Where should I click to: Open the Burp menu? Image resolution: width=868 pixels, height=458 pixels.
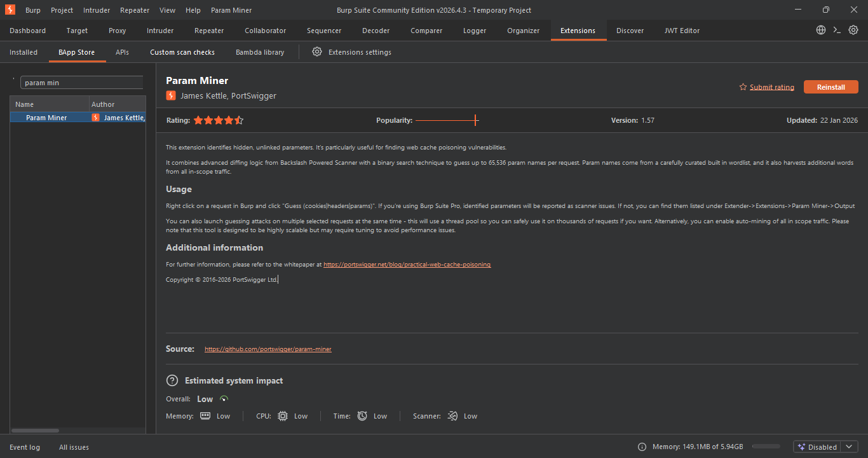33,10
